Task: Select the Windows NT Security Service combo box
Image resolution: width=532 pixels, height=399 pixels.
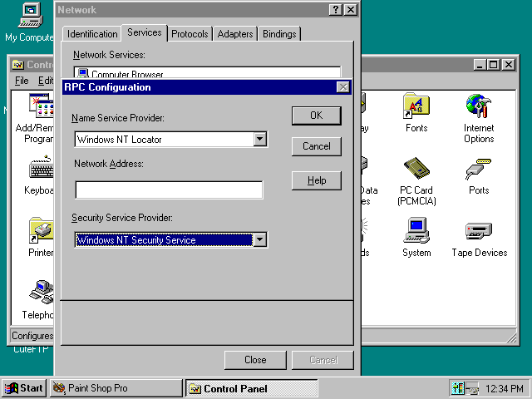Action: point(164,240)
